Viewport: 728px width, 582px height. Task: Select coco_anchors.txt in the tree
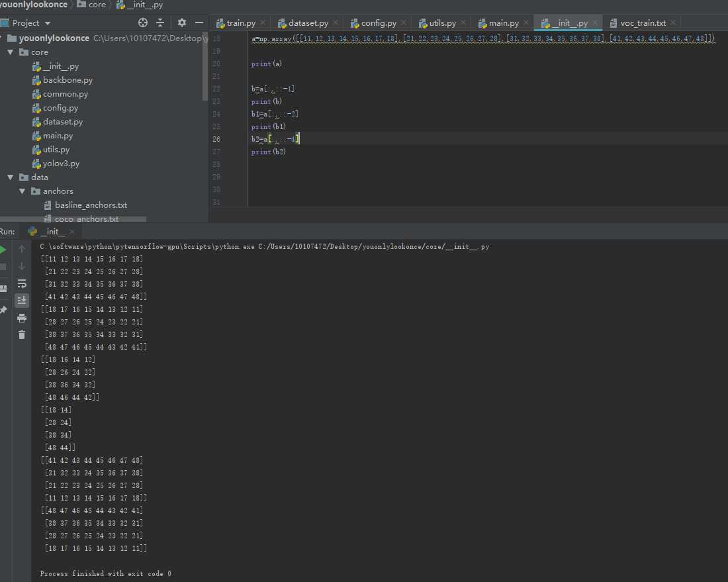[86, 218]
